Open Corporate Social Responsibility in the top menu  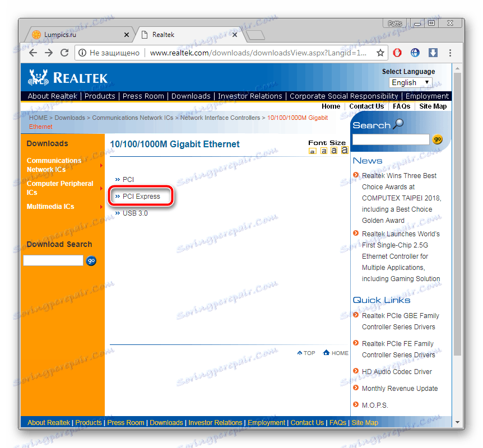click(344, 96)
